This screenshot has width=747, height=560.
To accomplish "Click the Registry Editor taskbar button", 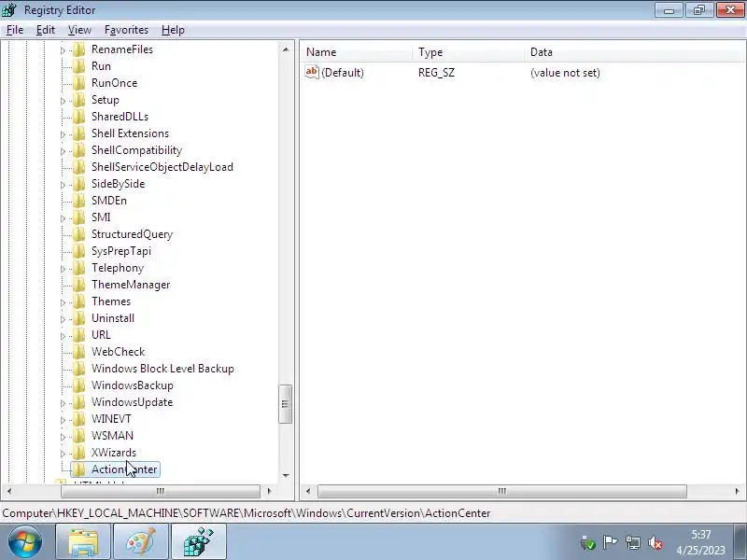I will (199, 541).
